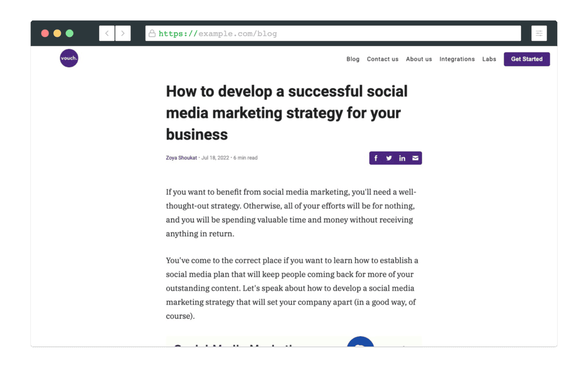588x367 pixels.
Task: Click the padlock icon in address bar
Action: 152,34
